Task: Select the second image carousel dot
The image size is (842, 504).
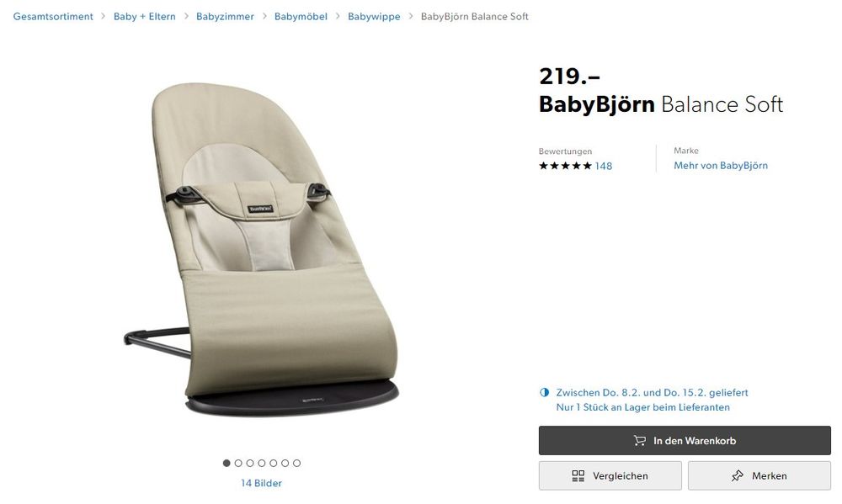Action: pos(238,463)
